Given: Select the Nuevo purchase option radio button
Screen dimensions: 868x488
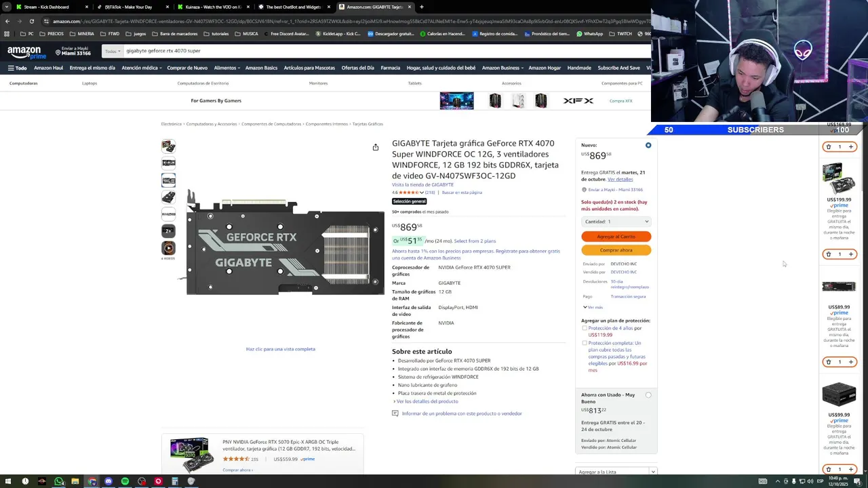Looking at the screenshot, I should pos(648,145).
